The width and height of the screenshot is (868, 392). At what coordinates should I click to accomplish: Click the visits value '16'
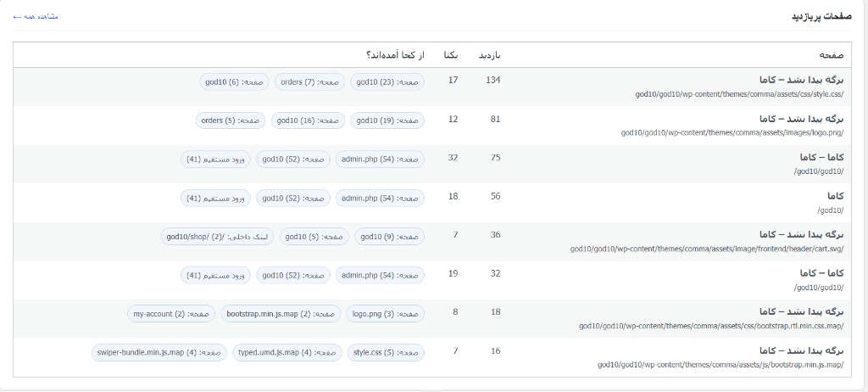tap(495, 351)
